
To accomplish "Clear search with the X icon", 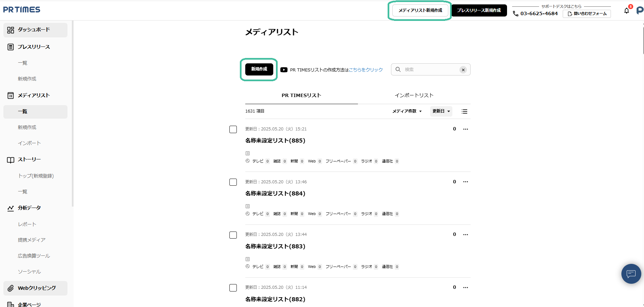I will click(x=463, y=70).
